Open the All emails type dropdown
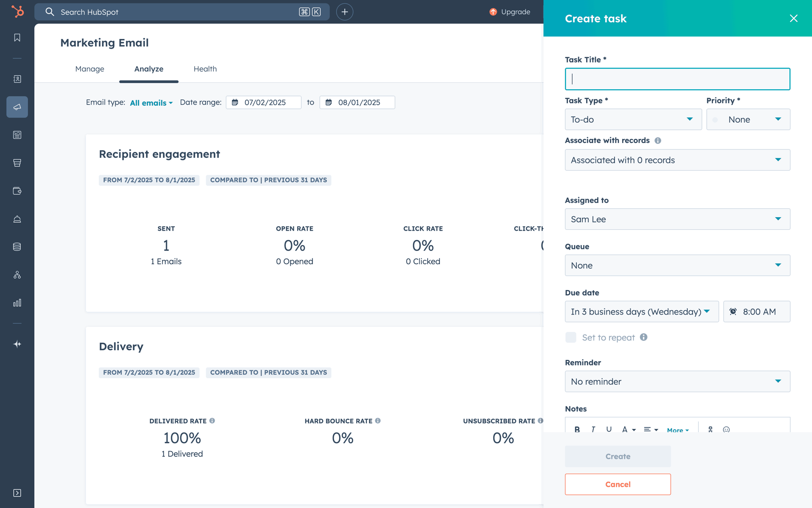The width and height of the screenshot is (812, 508). 151,103
